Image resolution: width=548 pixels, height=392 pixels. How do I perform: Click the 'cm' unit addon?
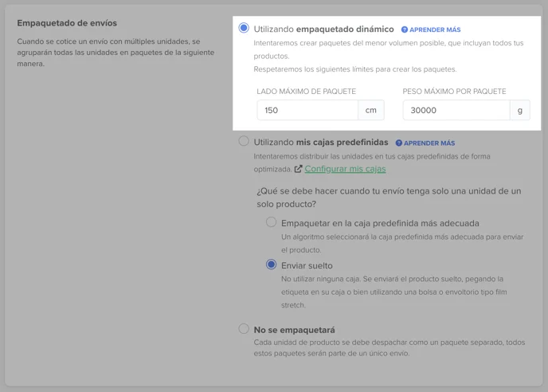click(370, 110)
